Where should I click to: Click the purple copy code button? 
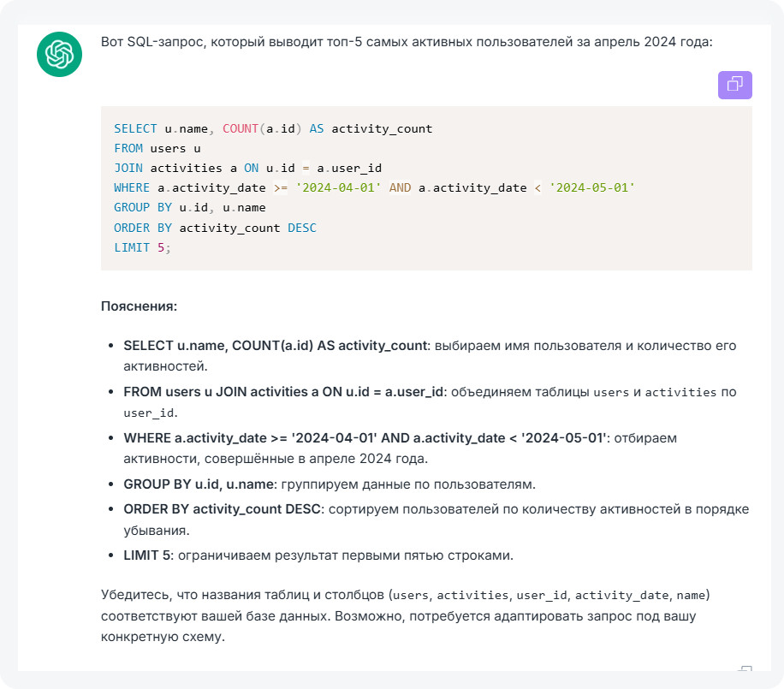coord(734,85)
